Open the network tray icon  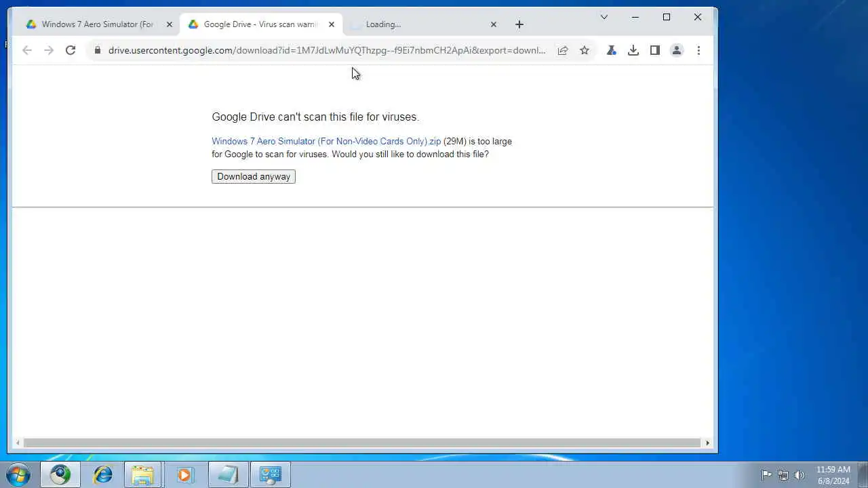[783, 475]
